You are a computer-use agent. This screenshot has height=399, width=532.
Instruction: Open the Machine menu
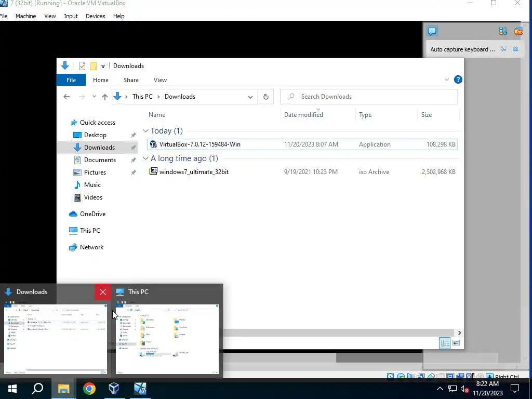[x=26, y=16]
